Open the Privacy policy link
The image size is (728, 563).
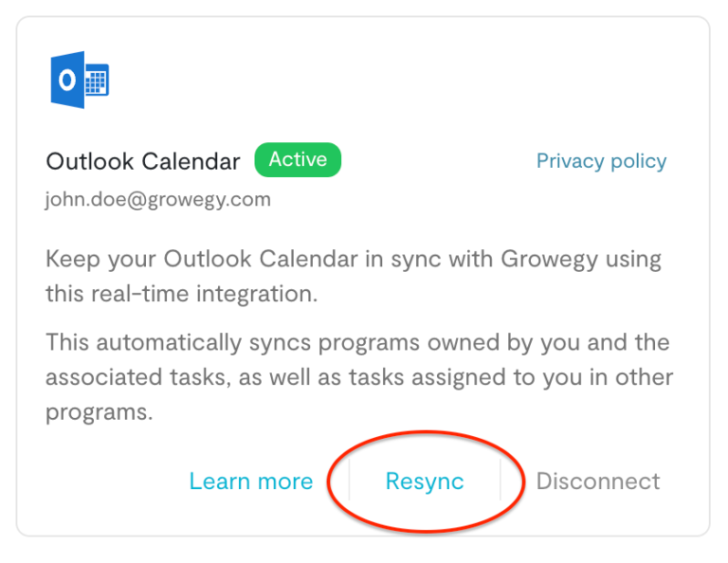click(601, 161)
